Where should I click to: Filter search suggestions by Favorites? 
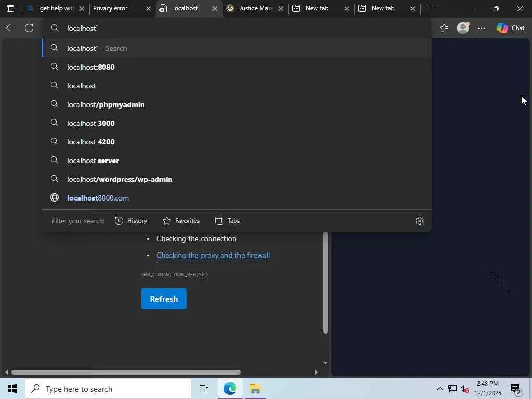(181, 221)
